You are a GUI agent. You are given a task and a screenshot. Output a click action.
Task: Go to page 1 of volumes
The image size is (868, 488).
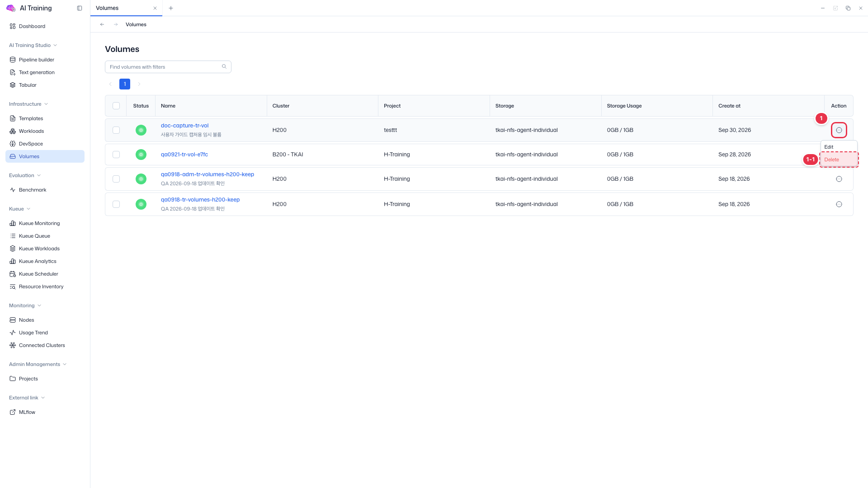(125, 84)
